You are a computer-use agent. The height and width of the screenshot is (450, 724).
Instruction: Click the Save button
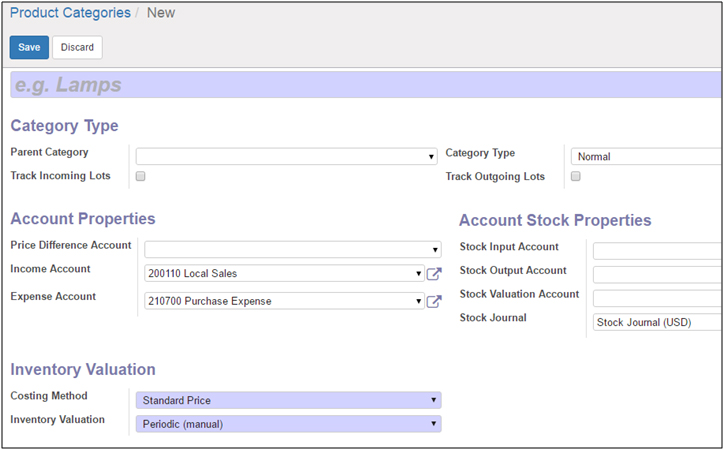29,47
